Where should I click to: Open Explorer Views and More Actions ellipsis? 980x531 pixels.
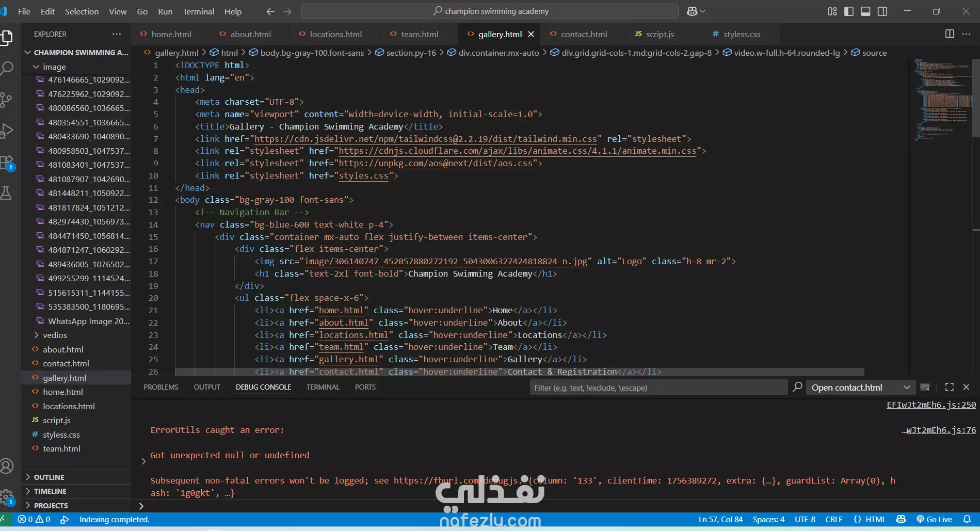click(x=117, y=34)
